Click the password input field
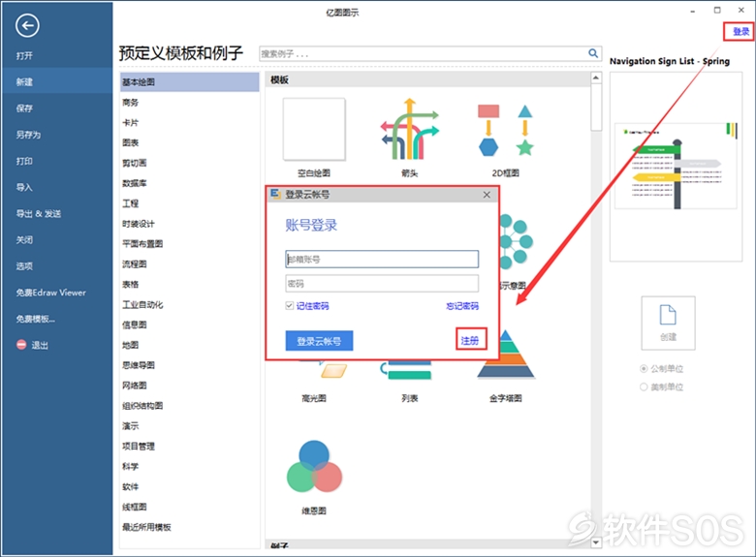 coord(382,283)
